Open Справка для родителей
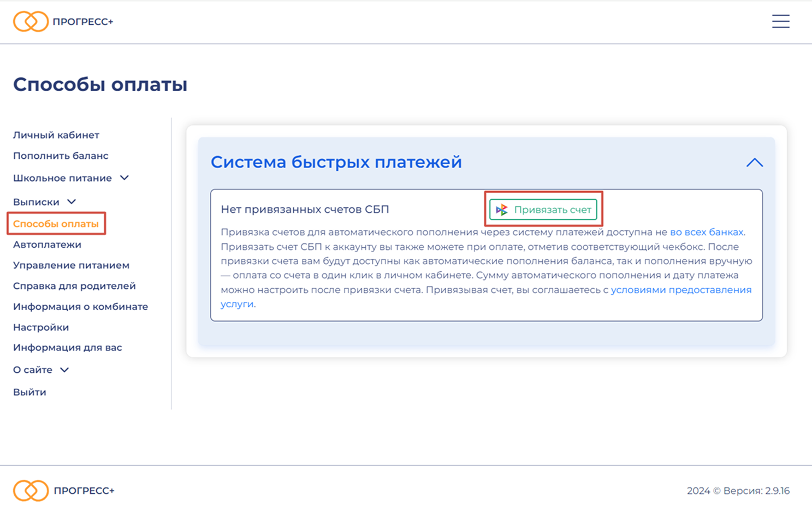812x512 pixels. pyautogui.click(x=74, y=286)
